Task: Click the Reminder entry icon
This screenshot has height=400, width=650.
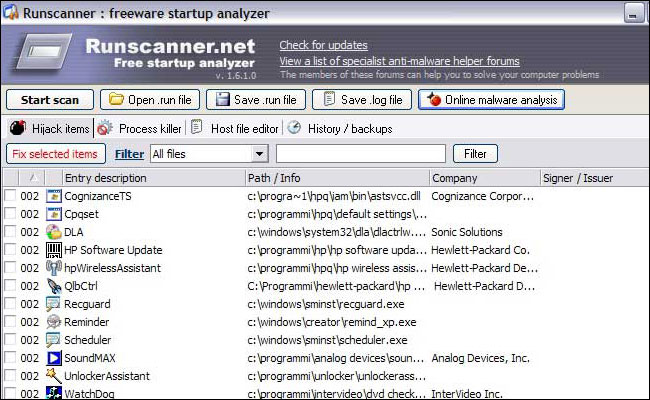Action: pyautogui.click(x=53, y=322)
